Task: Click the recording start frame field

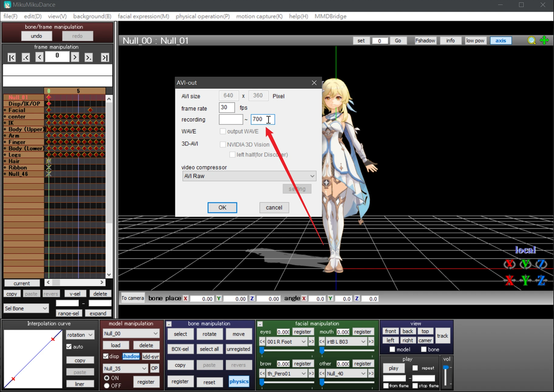Action: pos(231,119)
